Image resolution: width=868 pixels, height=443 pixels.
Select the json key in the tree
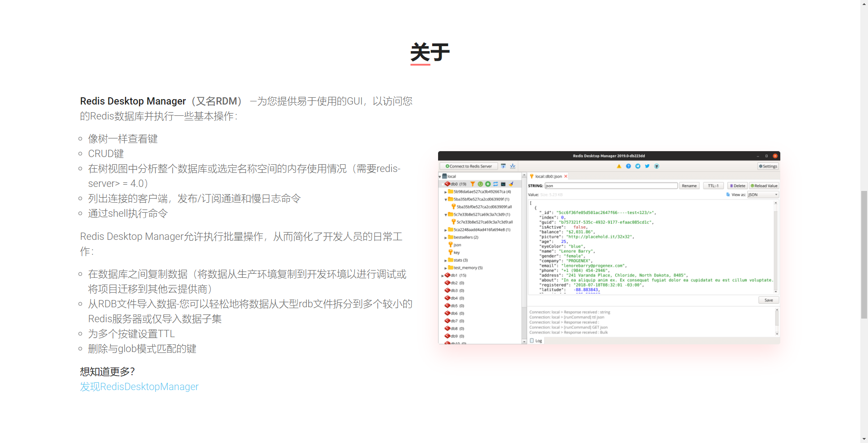click(x=455, y=245)
